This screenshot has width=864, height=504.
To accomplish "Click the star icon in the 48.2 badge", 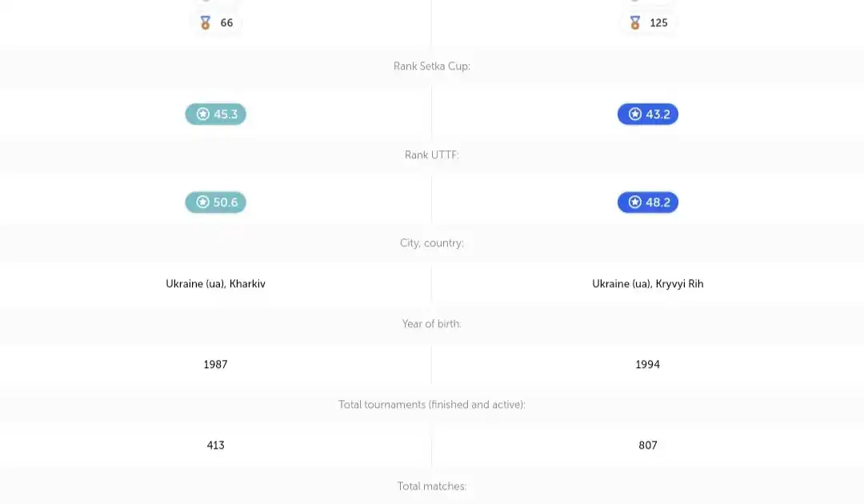I will 635,202.
